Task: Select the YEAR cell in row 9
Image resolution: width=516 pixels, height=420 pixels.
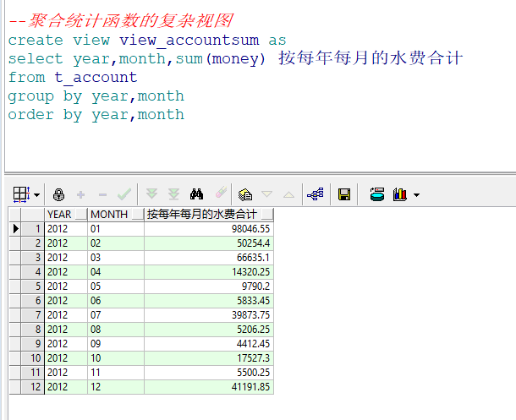Action: [66, 344]
